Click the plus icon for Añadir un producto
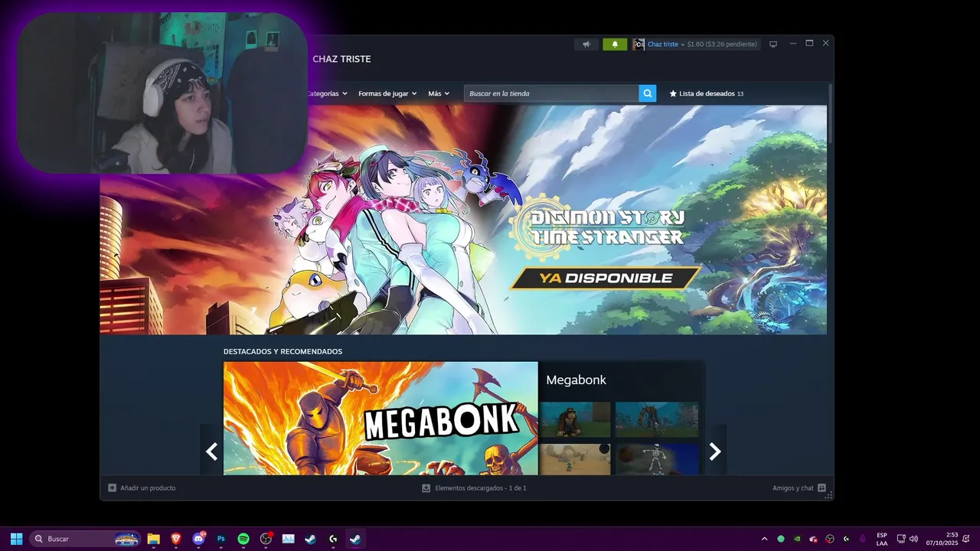The width and height of the screenshot is (980, 551). click(x=113, y=487)
